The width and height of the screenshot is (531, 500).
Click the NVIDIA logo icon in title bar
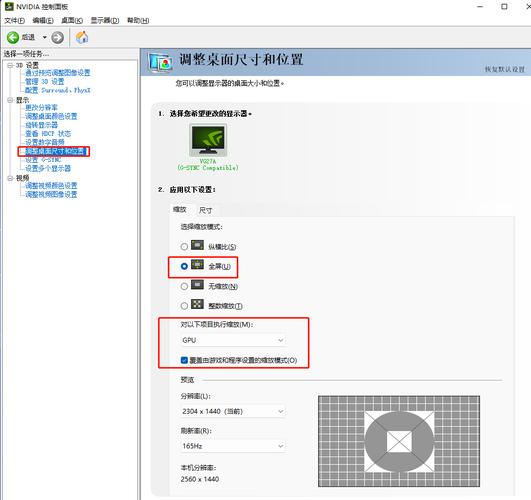tap(9, 6)
